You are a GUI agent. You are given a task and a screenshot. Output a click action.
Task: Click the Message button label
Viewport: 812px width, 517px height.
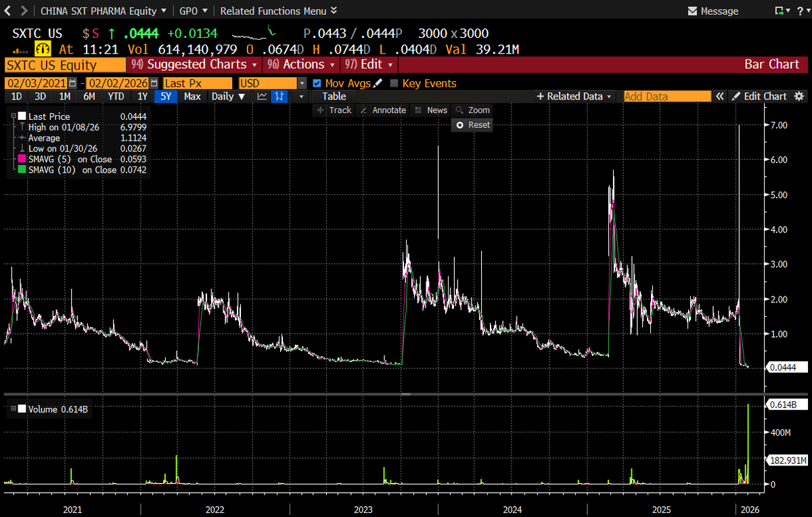point(719,11)
